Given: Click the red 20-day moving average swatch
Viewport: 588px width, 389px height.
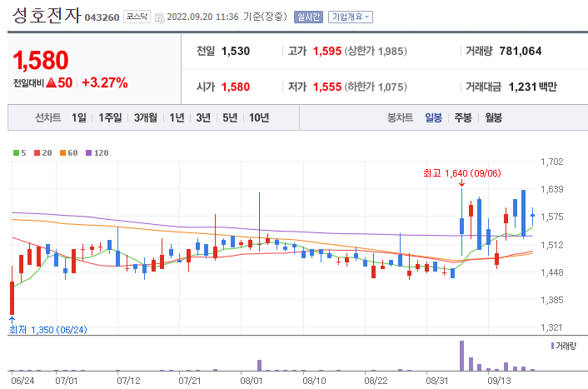Looking at the screenshot, I should 37,152.
